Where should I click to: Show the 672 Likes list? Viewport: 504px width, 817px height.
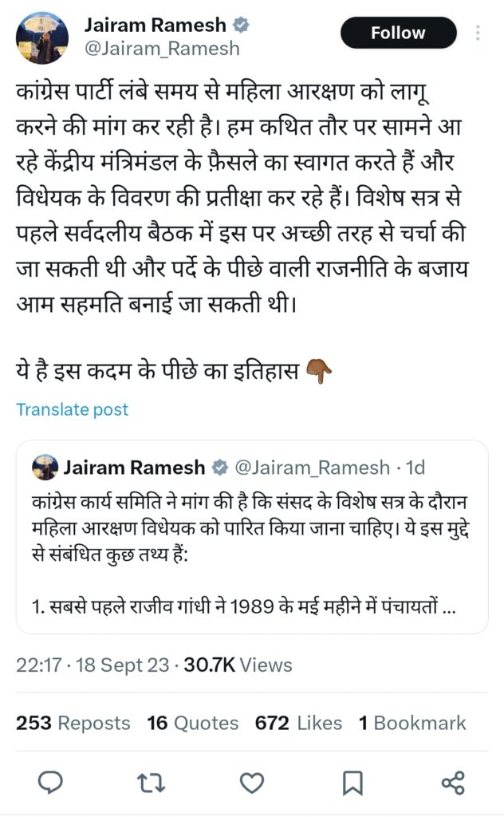[x=298, y=723]
